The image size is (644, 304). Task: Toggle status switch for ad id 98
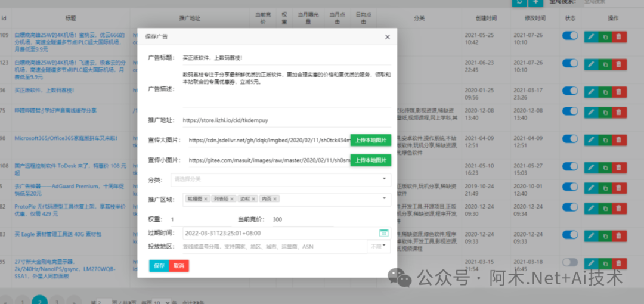coord(570,139)
